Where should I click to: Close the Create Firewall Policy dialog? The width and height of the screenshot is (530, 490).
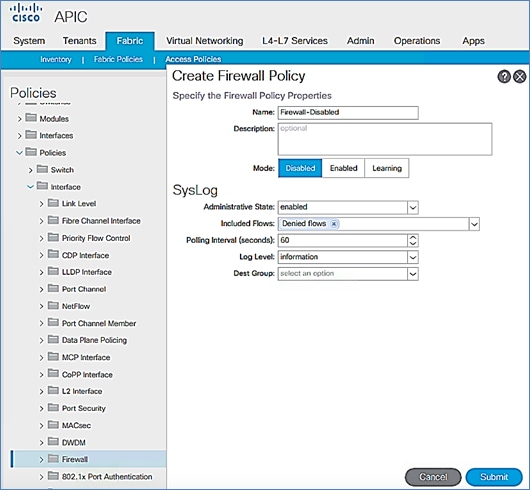[x=520, y=77]
